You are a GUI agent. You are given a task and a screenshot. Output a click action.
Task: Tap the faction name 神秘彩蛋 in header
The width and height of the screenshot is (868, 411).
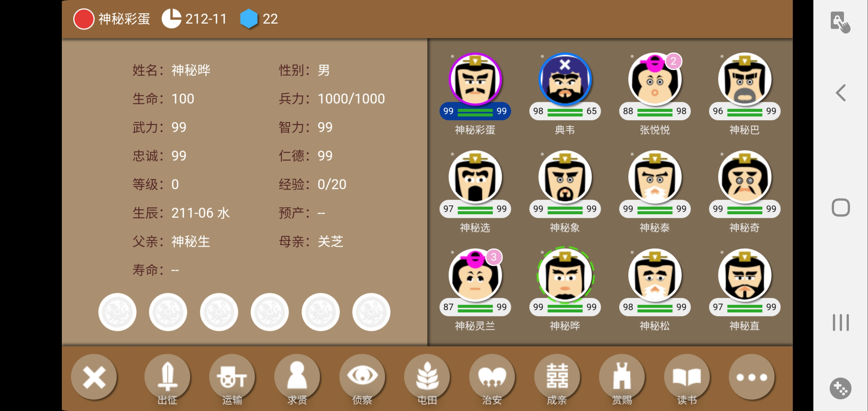click(124, 19)
